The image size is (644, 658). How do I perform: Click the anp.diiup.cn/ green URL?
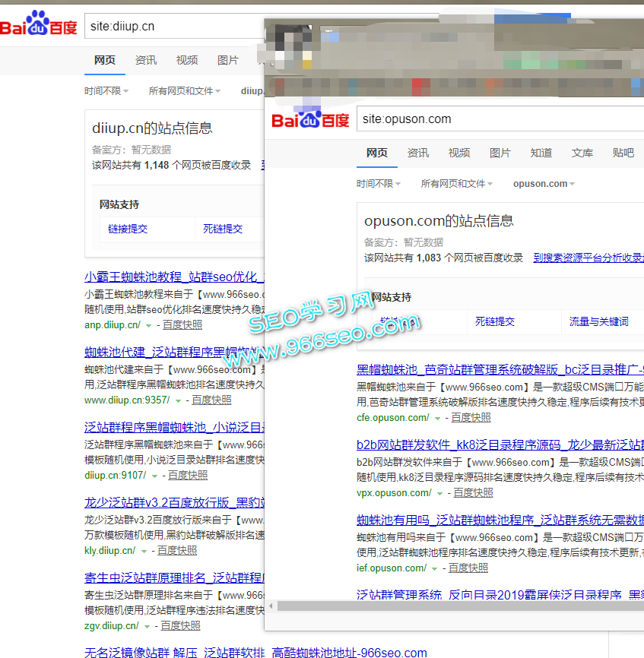pyautogui.click(x=113, y=324)
